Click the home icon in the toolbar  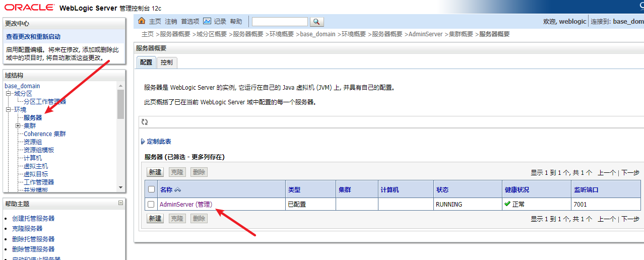[x=142, y=21]
